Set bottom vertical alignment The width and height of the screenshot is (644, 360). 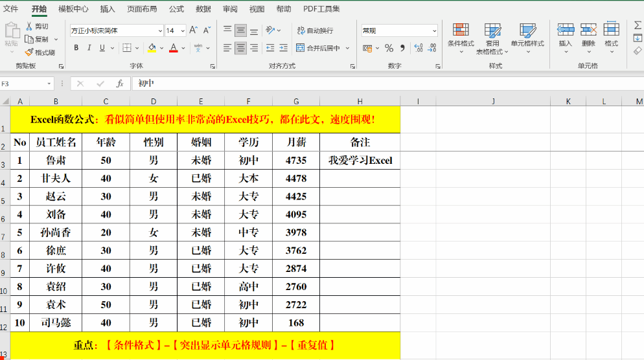254,30
